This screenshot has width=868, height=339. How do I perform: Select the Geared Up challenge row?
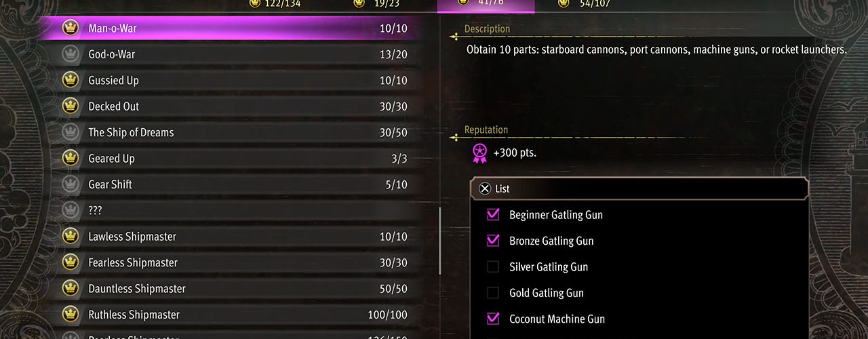point(231,159)
